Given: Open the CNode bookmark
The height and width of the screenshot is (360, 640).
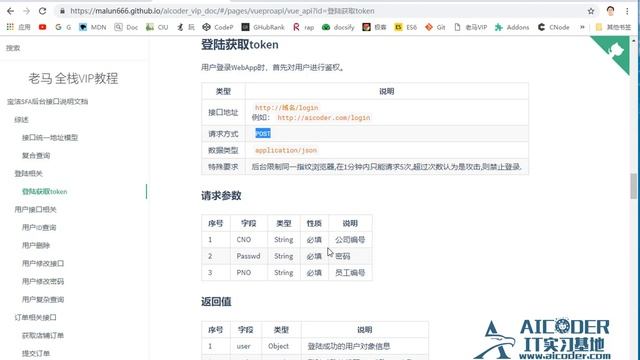Looking at the screenshot, I should pyautogui.click(x=553, y=27).
